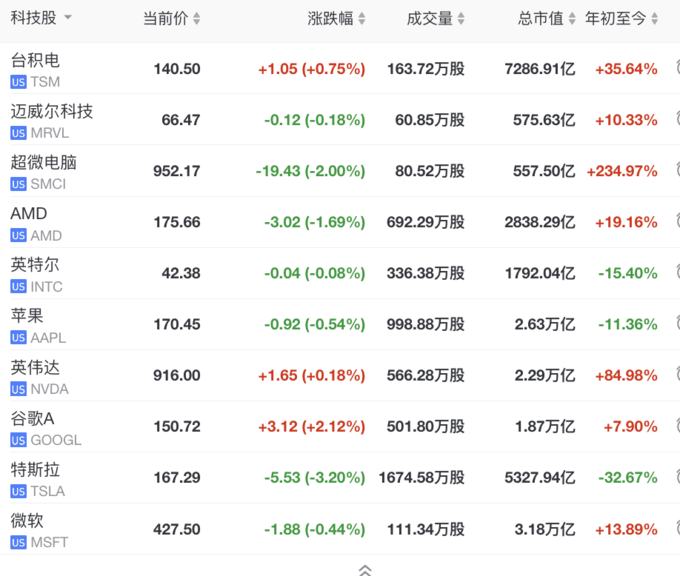Select 微软 in the stock list

click(x=27, y=520)
